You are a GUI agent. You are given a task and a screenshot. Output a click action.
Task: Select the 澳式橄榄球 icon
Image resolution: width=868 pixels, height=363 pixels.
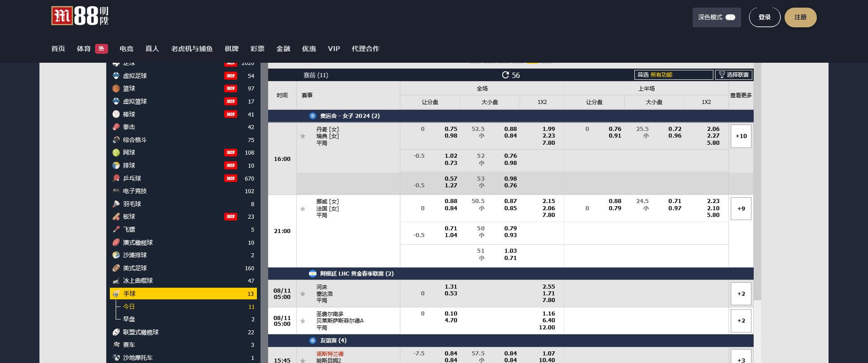click(x=116, y=242)
